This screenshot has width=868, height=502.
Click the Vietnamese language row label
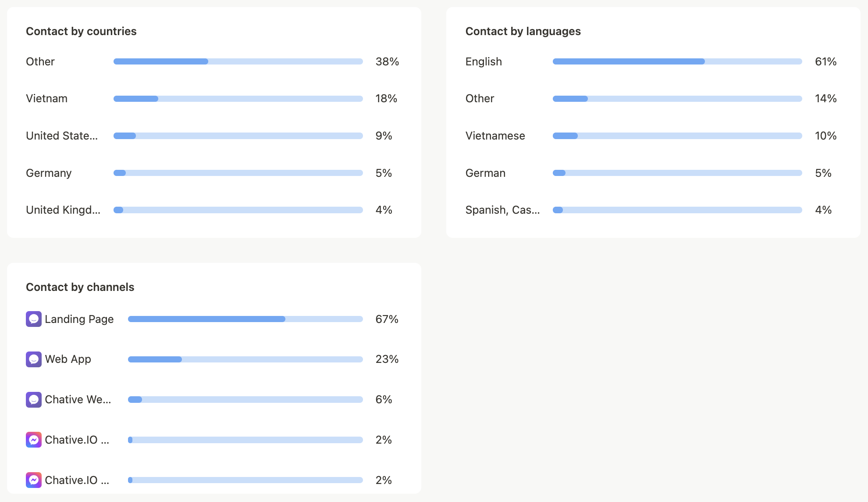pyautogui.click(x=495, y=136)
